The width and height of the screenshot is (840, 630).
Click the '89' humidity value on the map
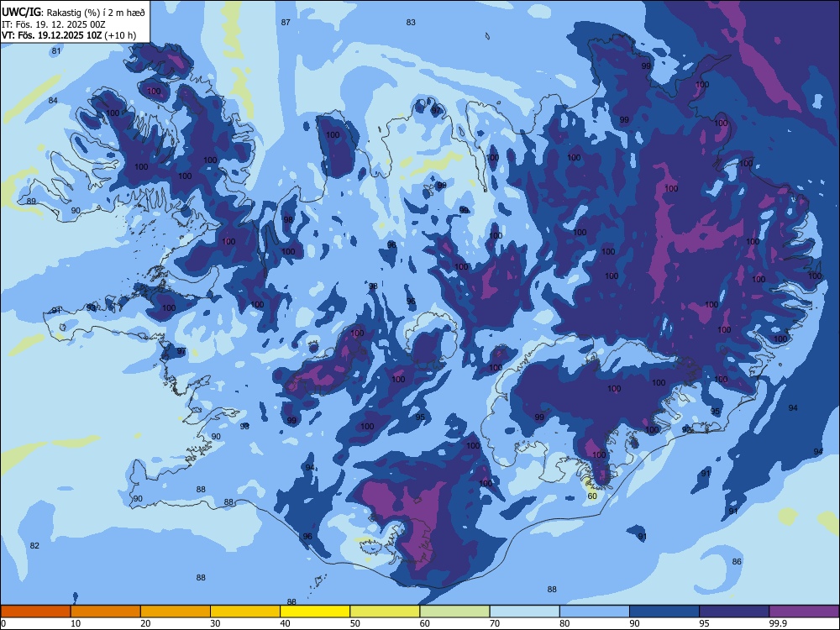pyautogui.click(x=31, y=201)
